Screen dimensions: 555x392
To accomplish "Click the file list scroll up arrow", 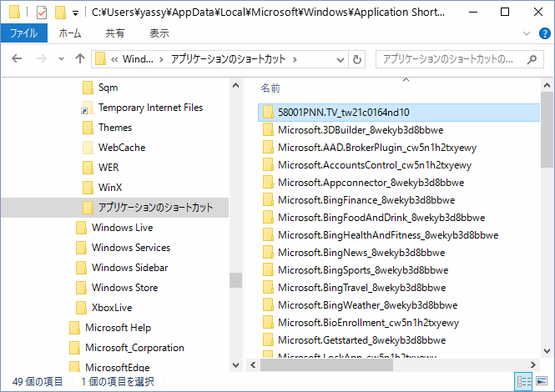I will (547, 85).
